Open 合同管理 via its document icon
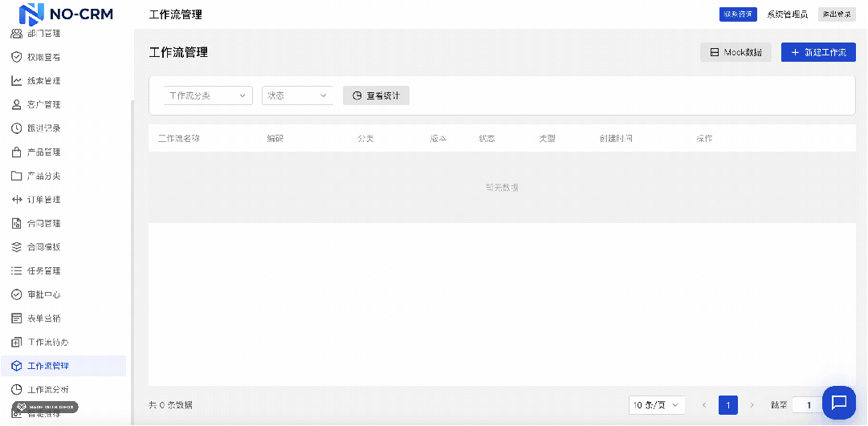The width and height of the screenshot is (868, 426). pyautogui.click(x=17, y=224)
